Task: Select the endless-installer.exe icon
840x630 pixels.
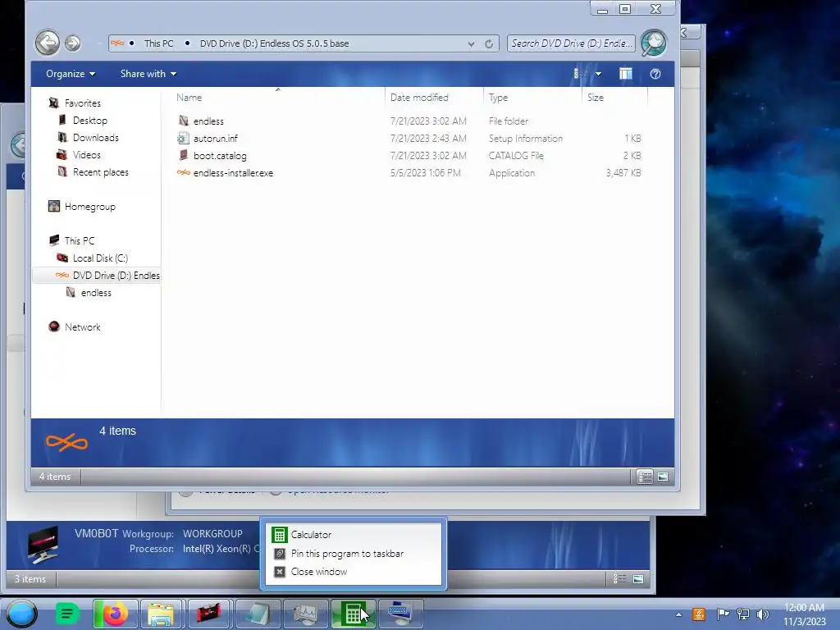Action: tap(183, 172)
